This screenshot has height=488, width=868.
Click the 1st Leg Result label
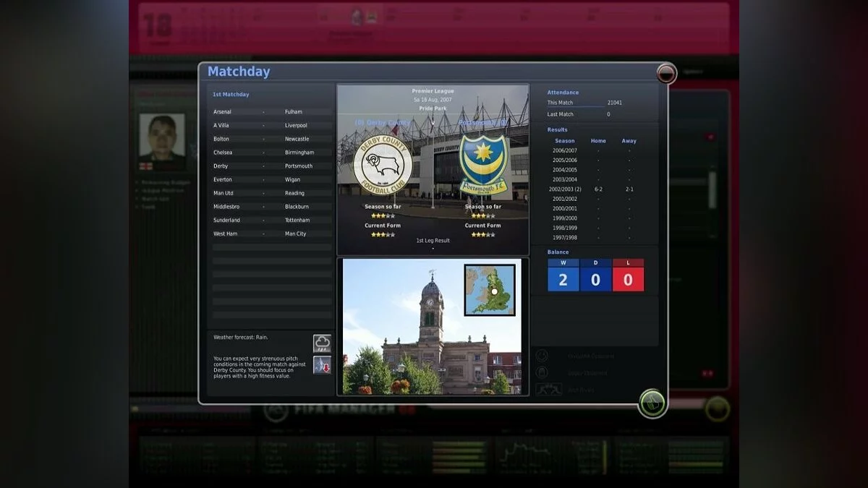[x=433, y=241]
